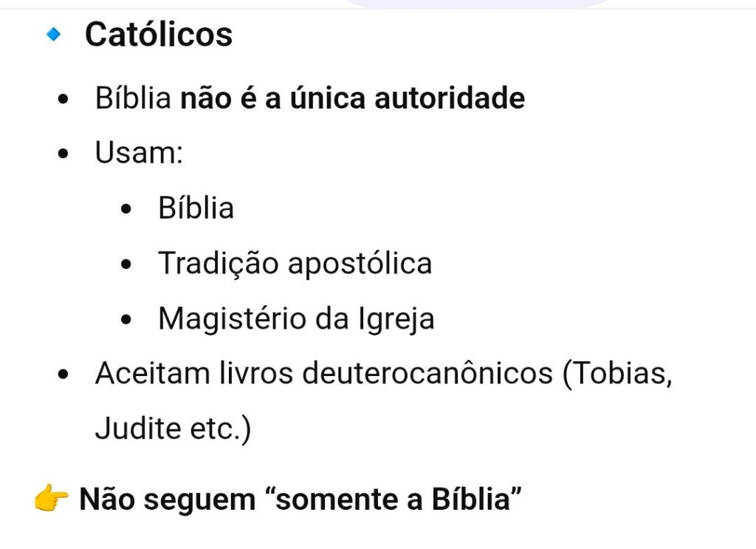756x549 pixels.
Task: Select the nested "Bíblia" list item text
Action: pyautogui.click(x=196, y=208)
